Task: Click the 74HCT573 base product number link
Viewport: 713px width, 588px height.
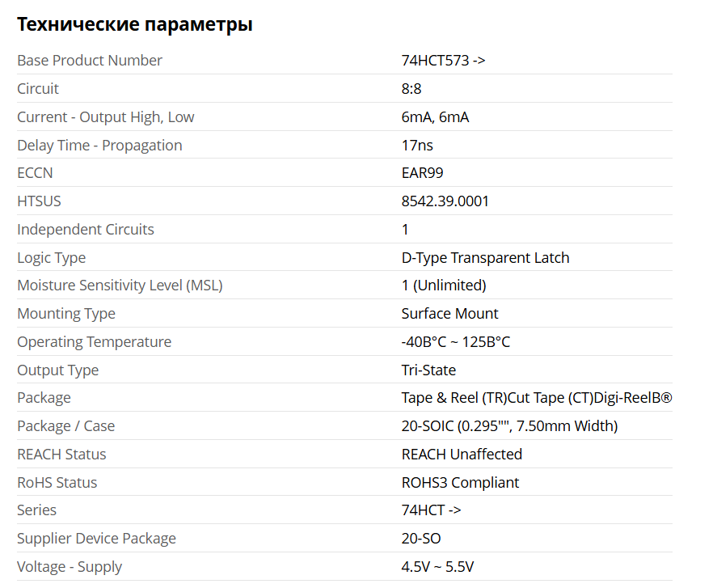Action: [x=443, y=61]
